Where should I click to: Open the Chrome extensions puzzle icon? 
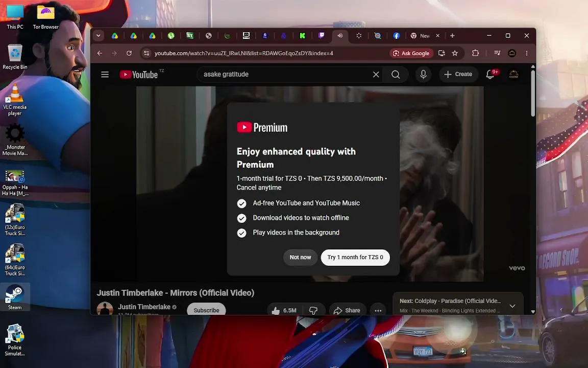(476, 53)
